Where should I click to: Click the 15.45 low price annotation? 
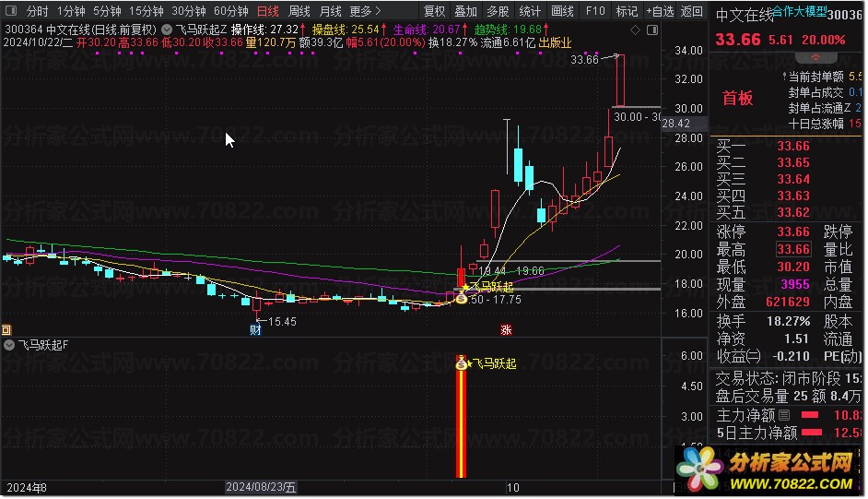(282, 322)
